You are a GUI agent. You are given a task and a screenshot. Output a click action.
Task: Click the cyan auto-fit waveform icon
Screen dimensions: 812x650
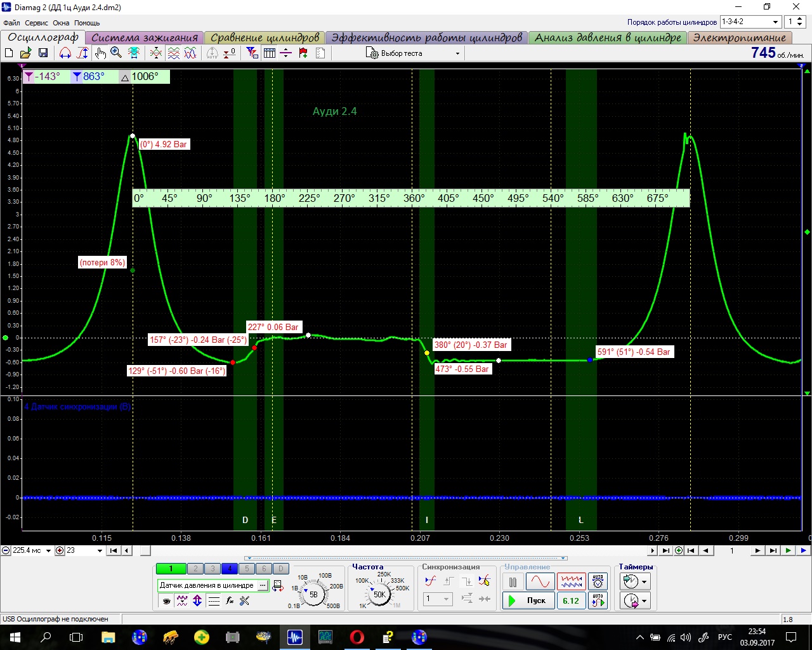click(x=134, y=53)
